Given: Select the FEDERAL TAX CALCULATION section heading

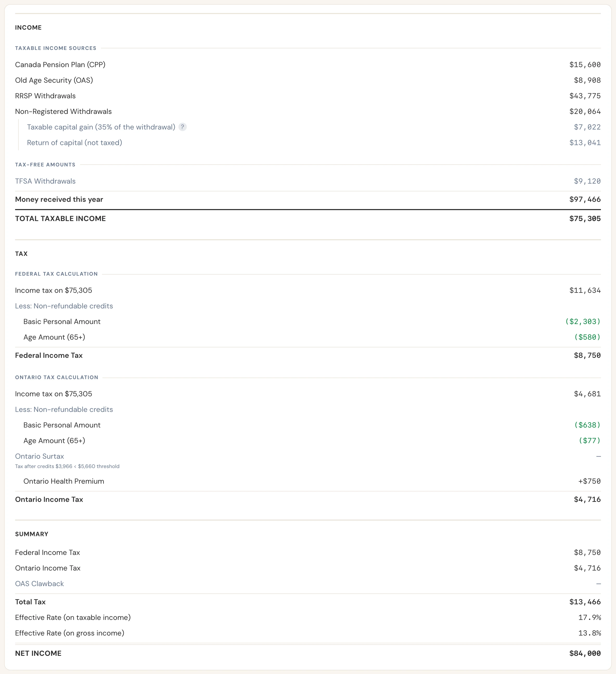Looking at the screenshot, I should click(x=56, y=274).
